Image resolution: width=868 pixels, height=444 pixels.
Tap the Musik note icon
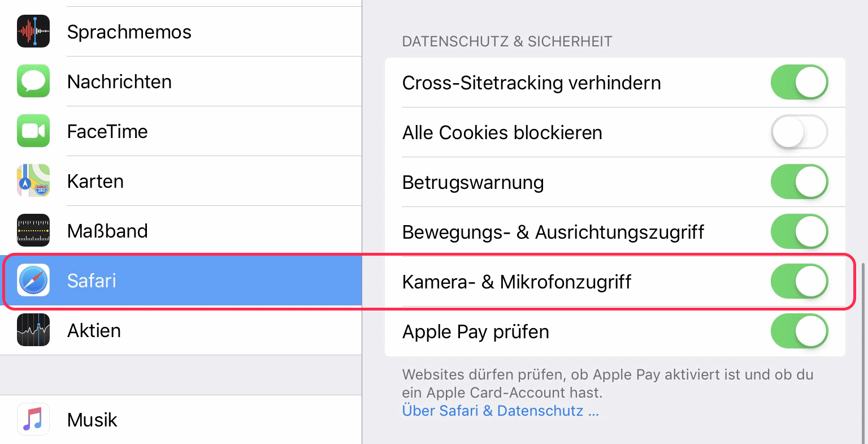pos(33,420)
